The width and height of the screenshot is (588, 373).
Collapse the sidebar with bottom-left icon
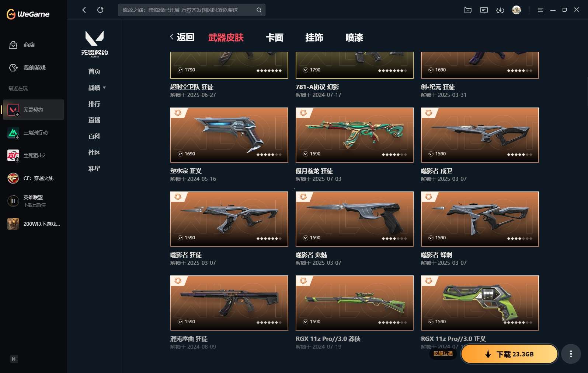tap(14, 359)
